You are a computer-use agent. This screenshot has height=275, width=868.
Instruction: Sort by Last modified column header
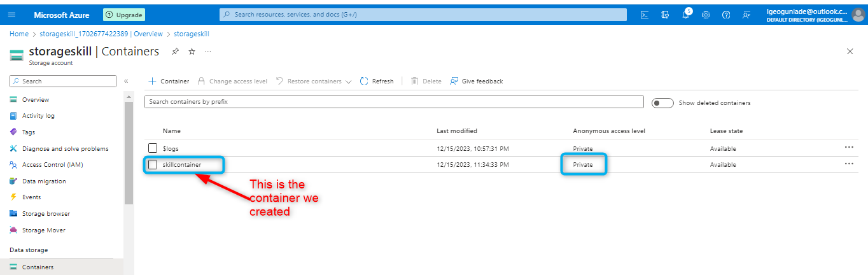(457, 131)
